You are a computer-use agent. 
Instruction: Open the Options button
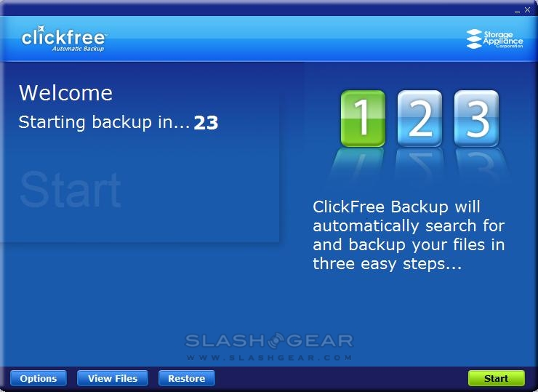coord(39,378)
